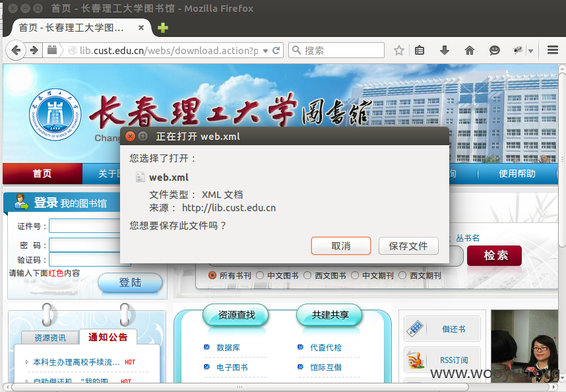Close the web.xml download dialog
Image resolution: width=566 pixels, height=392 pixels.
(131, 136)
